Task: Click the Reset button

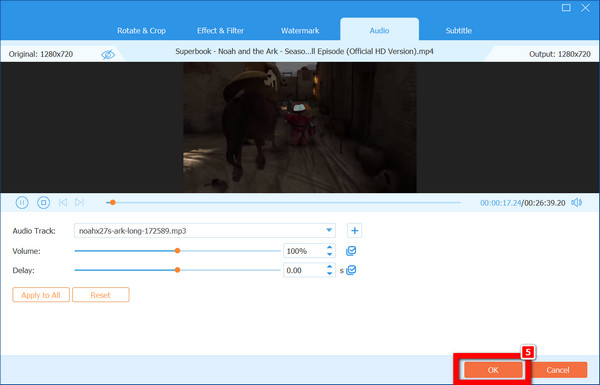Action: coord(101,295)
